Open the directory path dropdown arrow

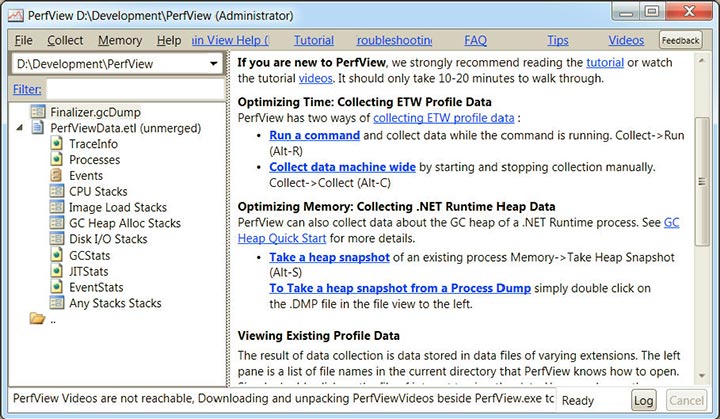(x=214, y=63)
